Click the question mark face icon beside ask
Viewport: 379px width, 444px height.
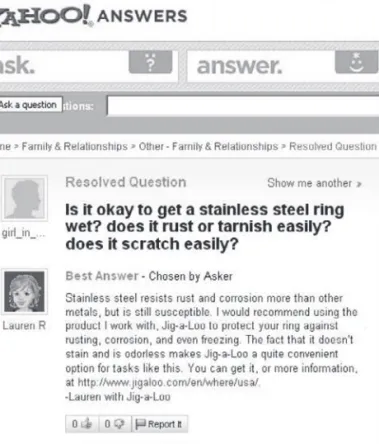150,62
